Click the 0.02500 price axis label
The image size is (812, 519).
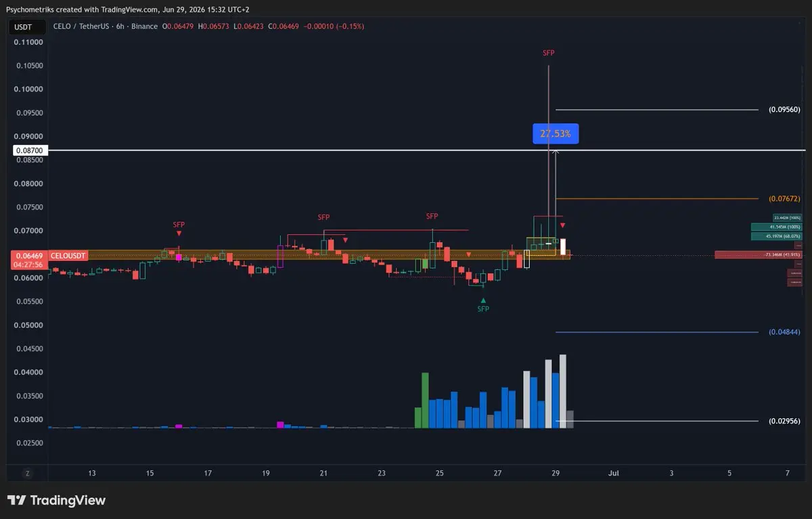[x=28, y=443]
